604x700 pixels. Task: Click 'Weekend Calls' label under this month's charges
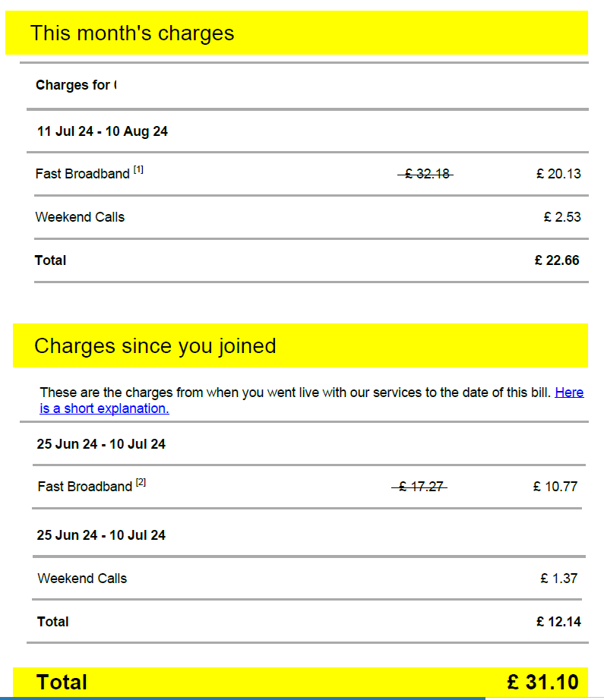(80, 217)
